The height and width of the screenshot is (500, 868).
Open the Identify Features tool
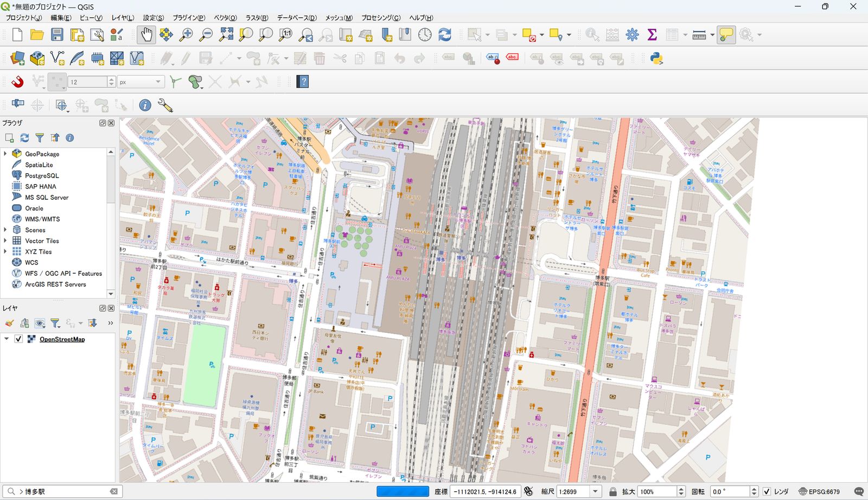pos(592,35)
